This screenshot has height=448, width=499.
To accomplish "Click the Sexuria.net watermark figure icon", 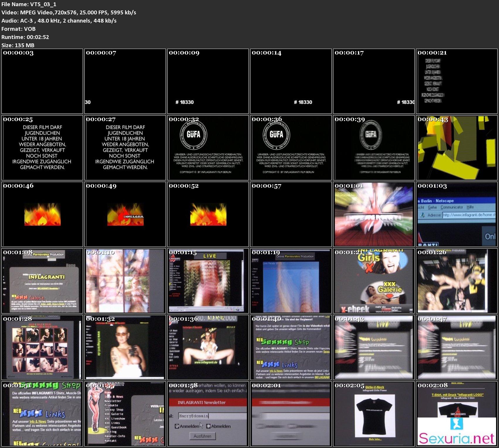I will coord(457,424).
